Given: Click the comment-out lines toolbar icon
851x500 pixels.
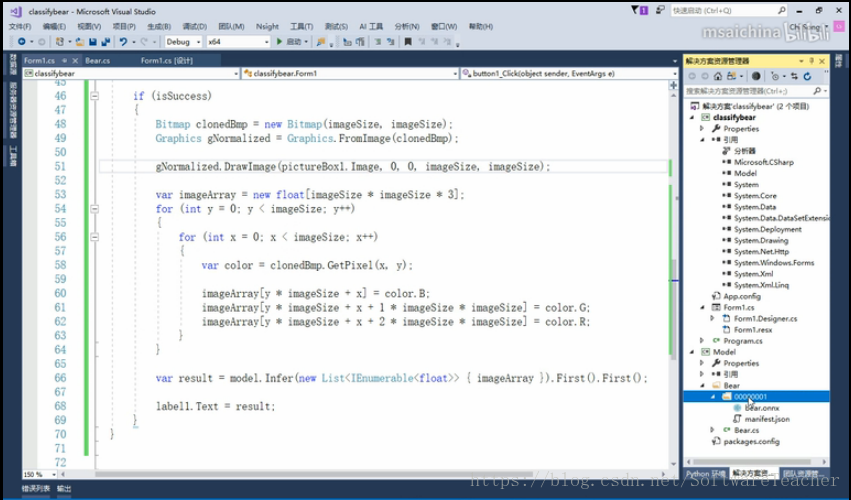Looking at the screenshot, I should coord(377,42).
